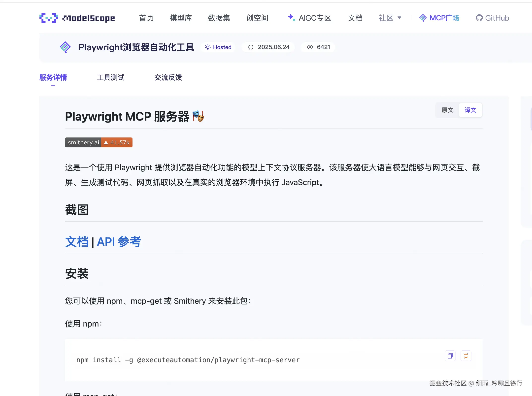Open the 文档 heading link

77,242
